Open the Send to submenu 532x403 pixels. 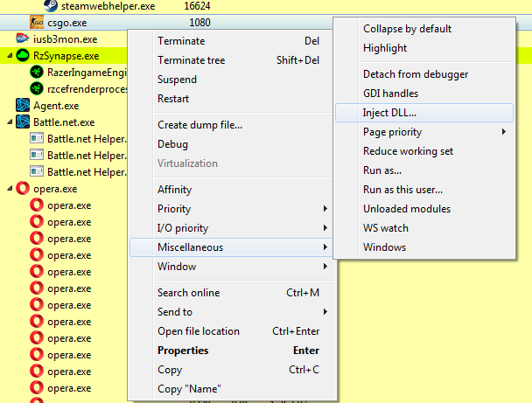click(x=231, y=312)
